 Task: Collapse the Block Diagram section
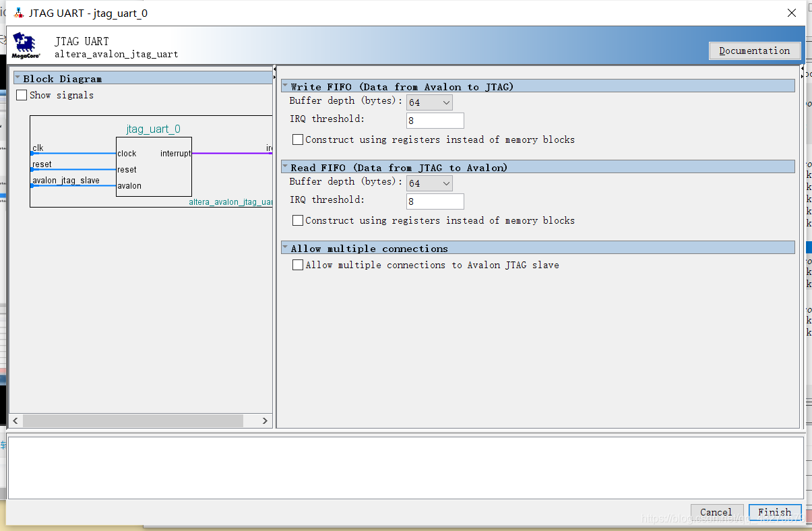18,78
